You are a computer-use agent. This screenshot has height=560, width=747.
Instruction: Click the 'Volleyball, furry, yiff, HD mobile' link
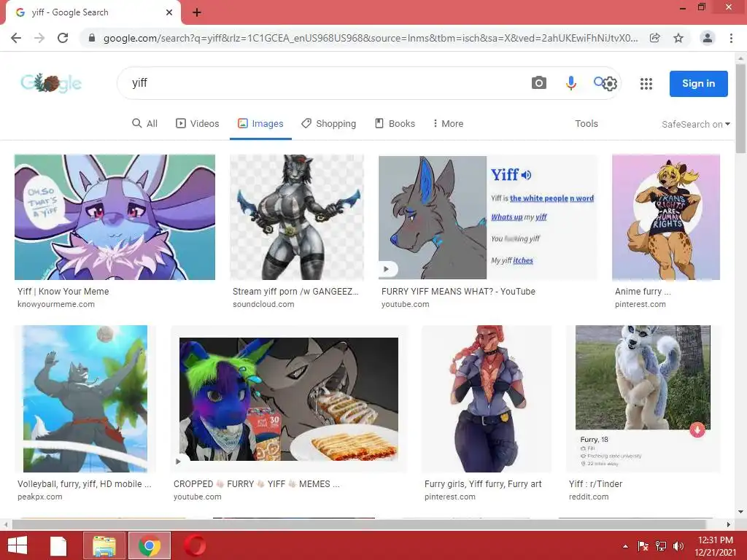85,484
